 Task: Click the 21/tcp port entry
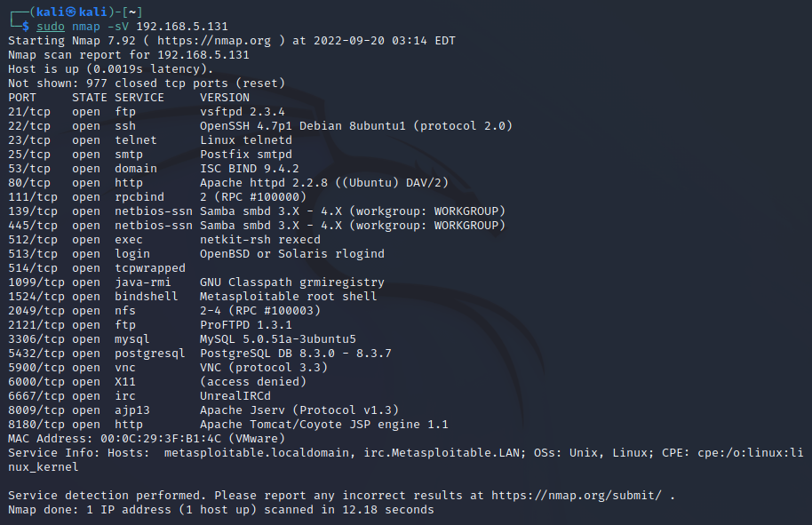click(x=29, y=112)
